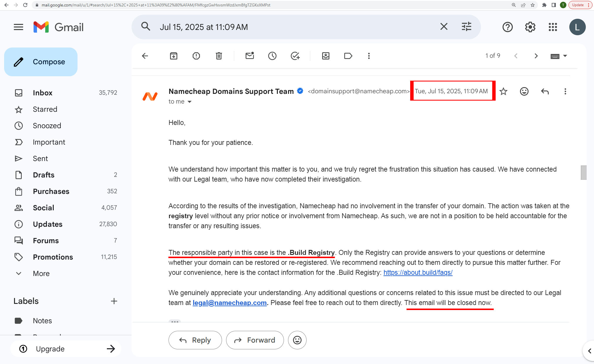
Task: Go to the newer conversation arrow
Action: (516, 56)
